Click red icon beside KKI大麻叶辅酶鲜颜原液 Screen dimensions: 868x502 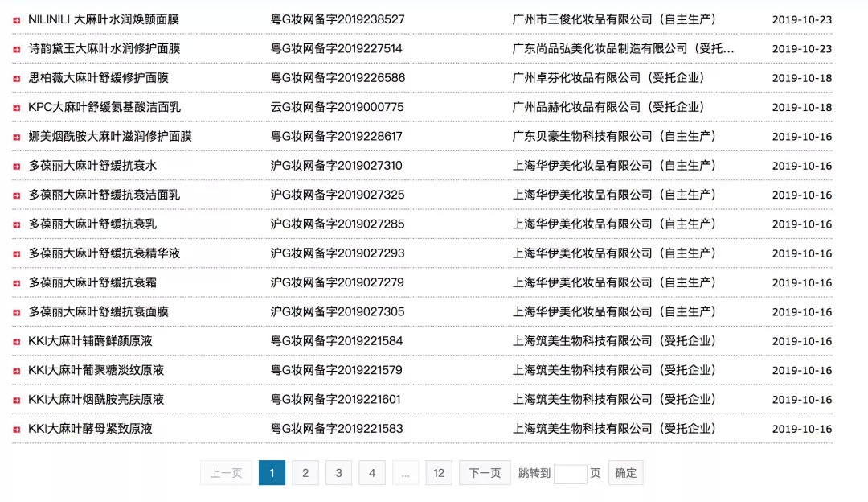(17, 342)
